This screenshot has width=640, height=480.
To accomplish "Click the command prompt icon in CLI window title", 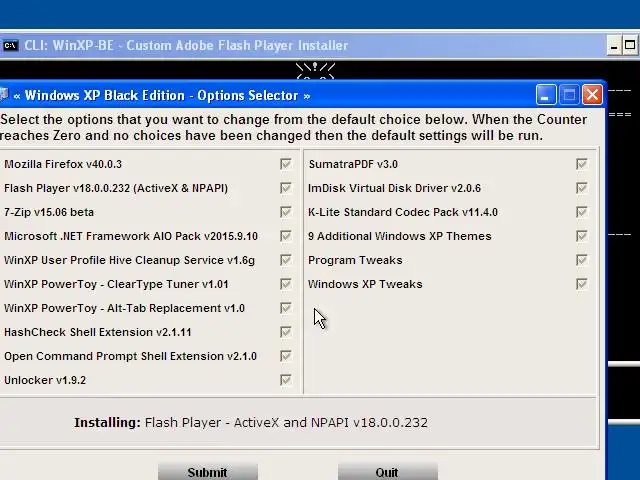I will click(10, 45).
